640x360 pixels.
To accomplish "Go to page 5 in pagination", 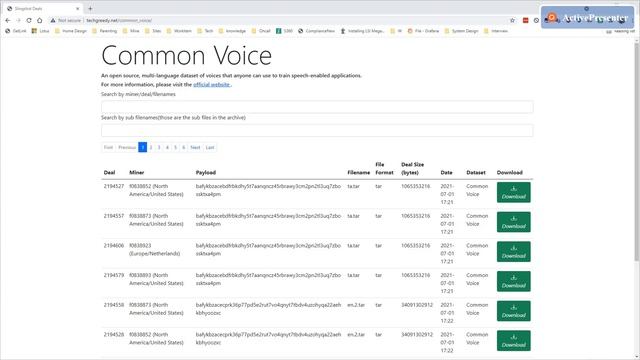I will (176, 147).
